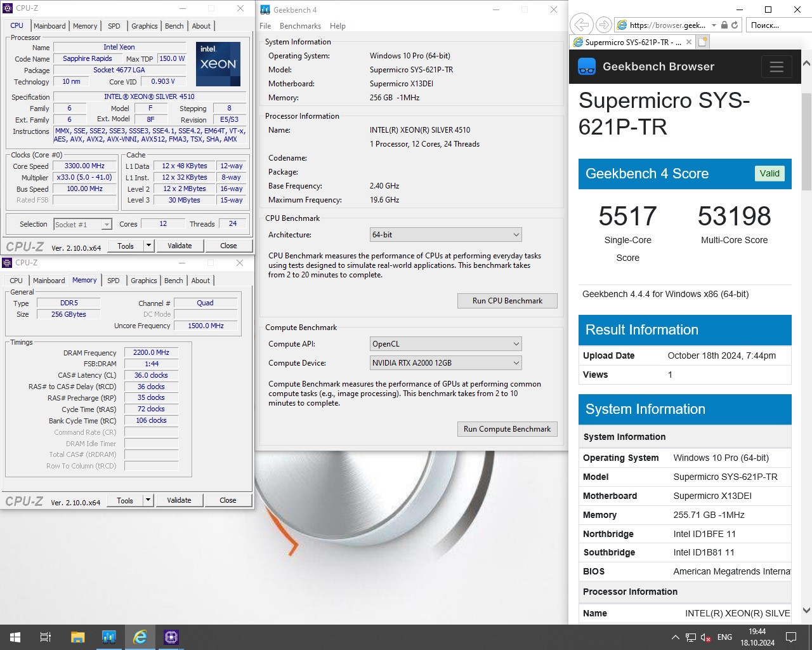
Task: Click the Valid badge on the Geekbench score
Action: point(769,173)
